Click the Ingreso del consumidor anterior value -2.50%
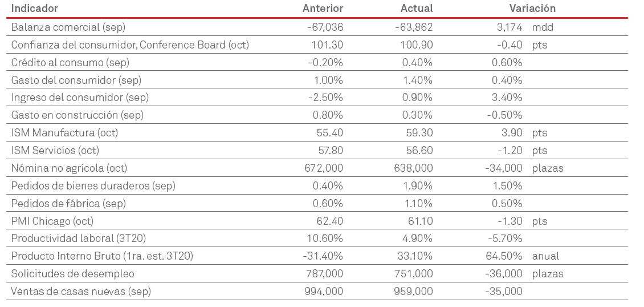Image resolution: width=644 pixels, height=307 pixels. click(x=326, y=98)
